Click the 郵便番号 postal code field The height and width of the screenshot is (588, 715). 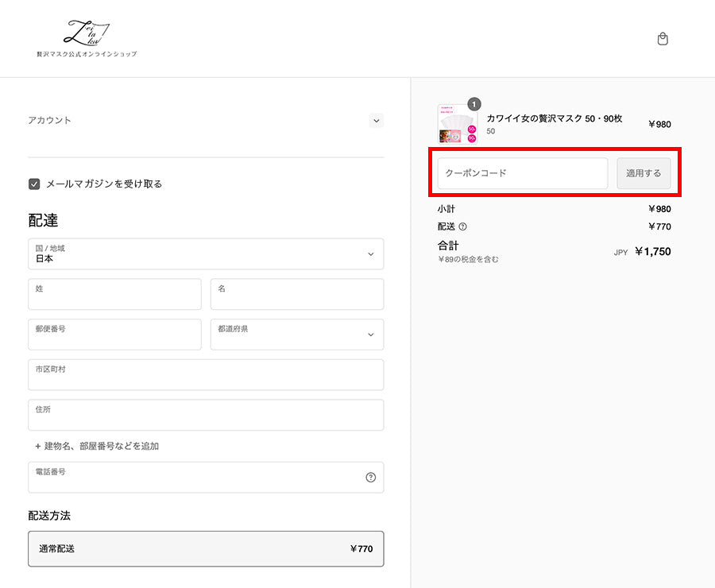click(114, 334)
